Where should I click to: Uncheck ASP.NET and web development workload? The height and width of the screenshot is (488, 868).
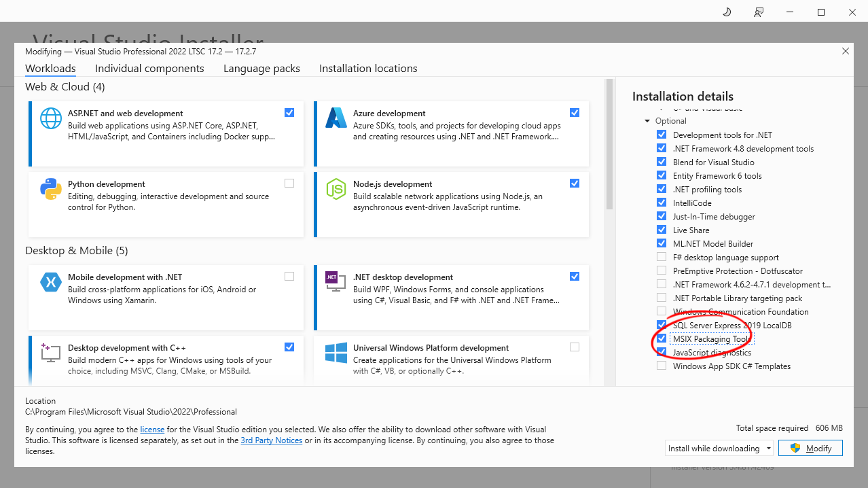pyautogui.click(x=289, y=112)
